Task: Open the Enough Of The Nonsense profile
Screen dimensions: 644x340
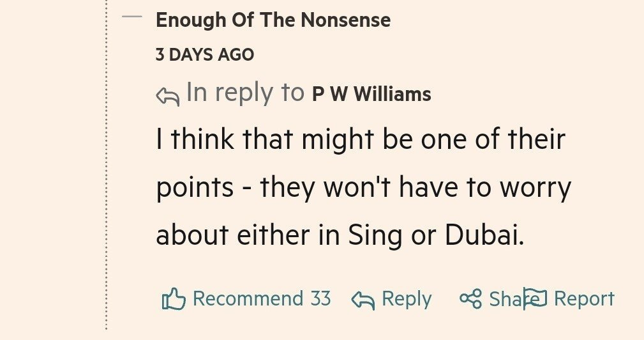Action: pyautogui.click(x=273, y=20)
